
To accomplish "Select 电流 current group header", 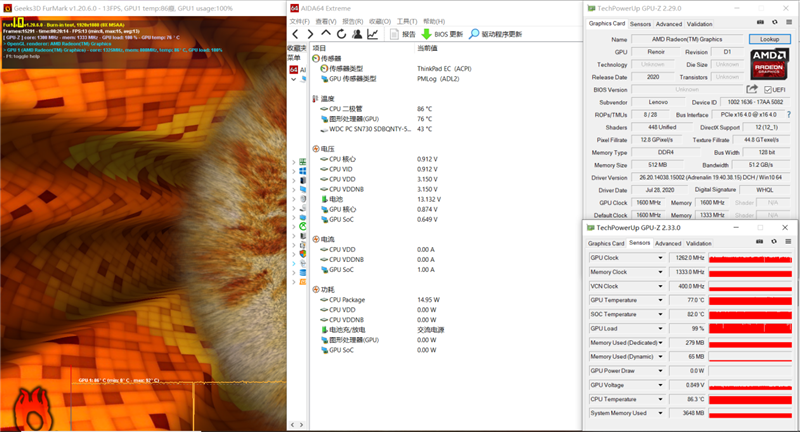I will pos(323,239).
